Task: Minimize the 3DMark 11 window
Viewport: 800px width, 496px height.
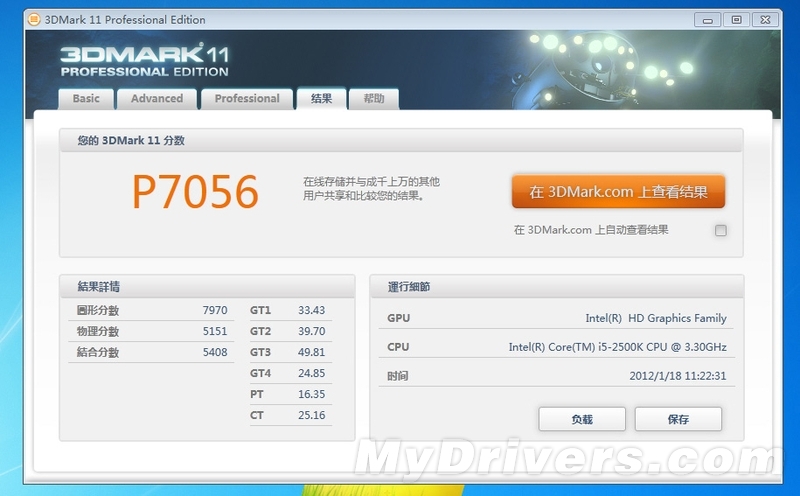Action: [710, 19]
